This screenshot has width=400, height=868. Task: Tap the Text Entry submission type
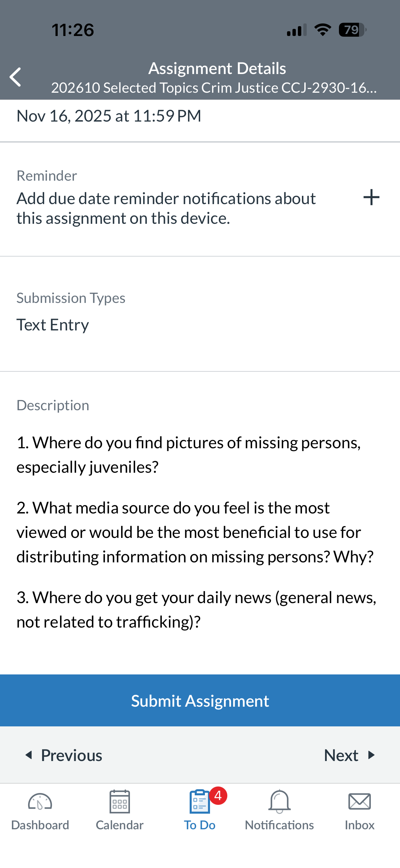point(53,325)
